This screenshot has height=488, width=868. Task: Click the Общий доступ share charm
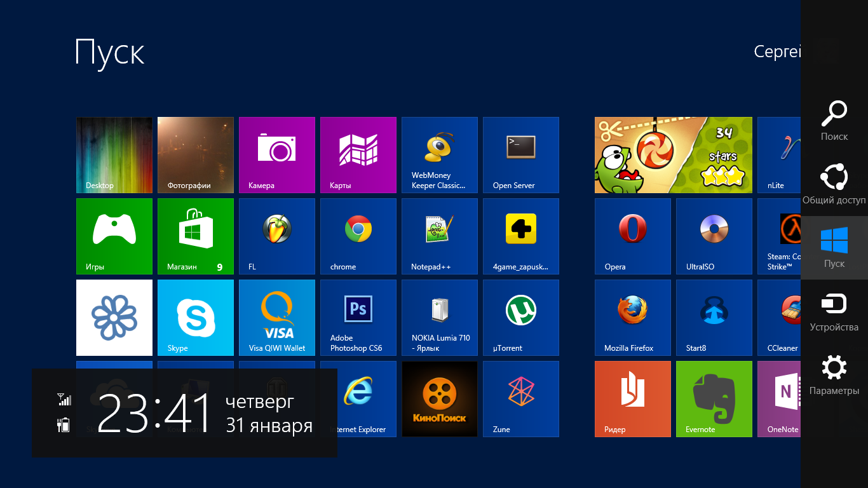834,184
